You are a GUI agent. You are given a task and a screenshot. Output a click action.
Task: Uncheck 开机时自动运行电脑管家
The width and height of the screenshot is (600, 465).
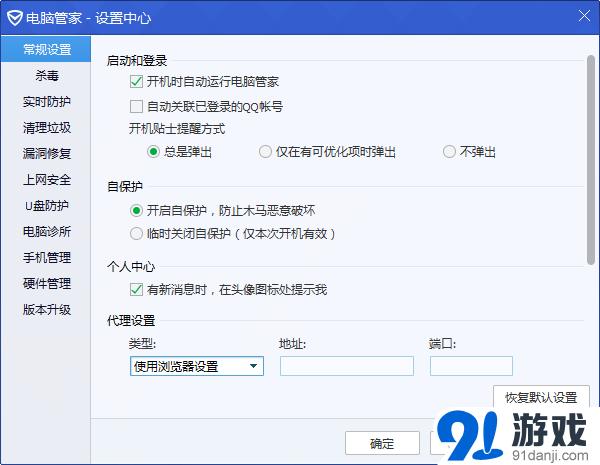click(136, 82)
